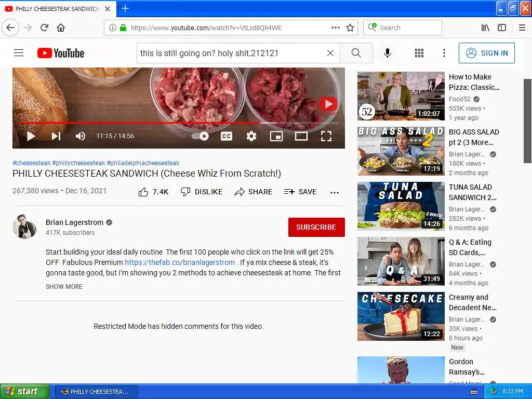Click the DISLIKE button

point(202,192)
